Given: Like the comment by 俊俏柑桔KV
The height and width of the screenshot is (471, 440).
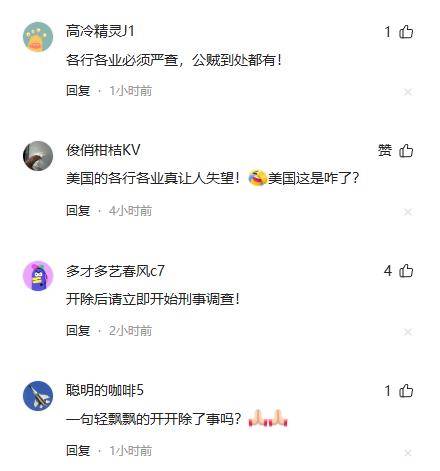Looking at the screenshot, I should coord(406,151).
